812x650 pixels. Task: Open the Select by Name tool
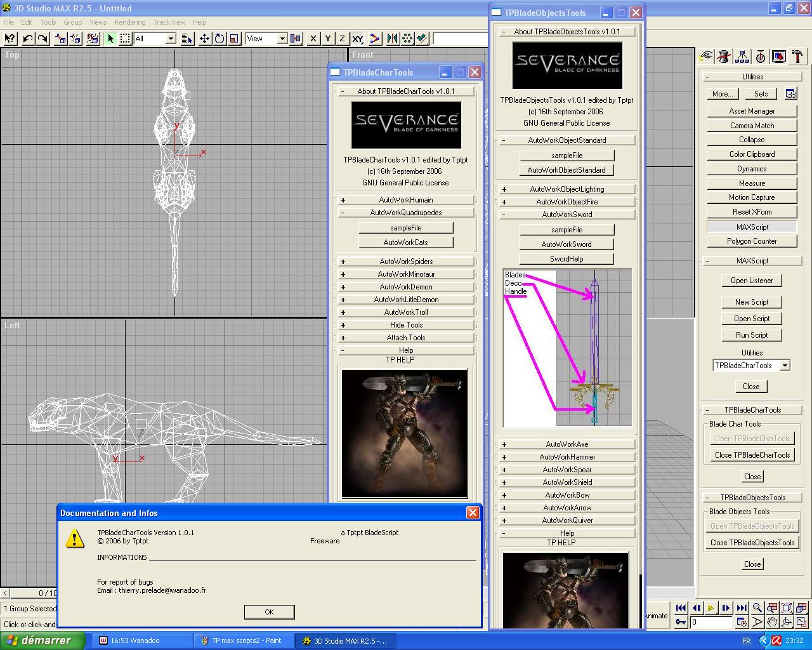pos(187,39)
